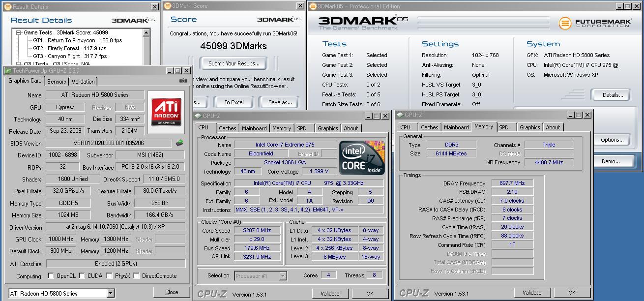
Task: Click the Bandwidth 166.4 GB/s field
Action: [x=160, y=215]
